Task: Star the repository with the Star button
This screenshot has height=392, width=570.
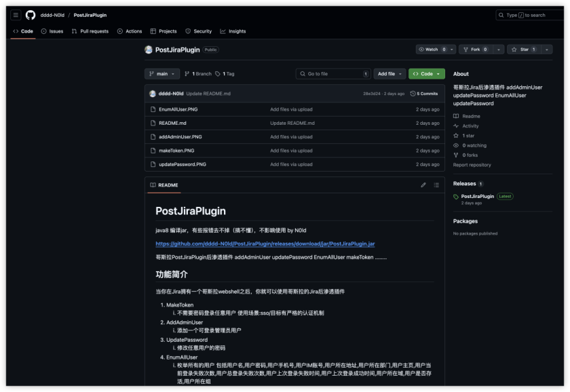Action: 524,50
